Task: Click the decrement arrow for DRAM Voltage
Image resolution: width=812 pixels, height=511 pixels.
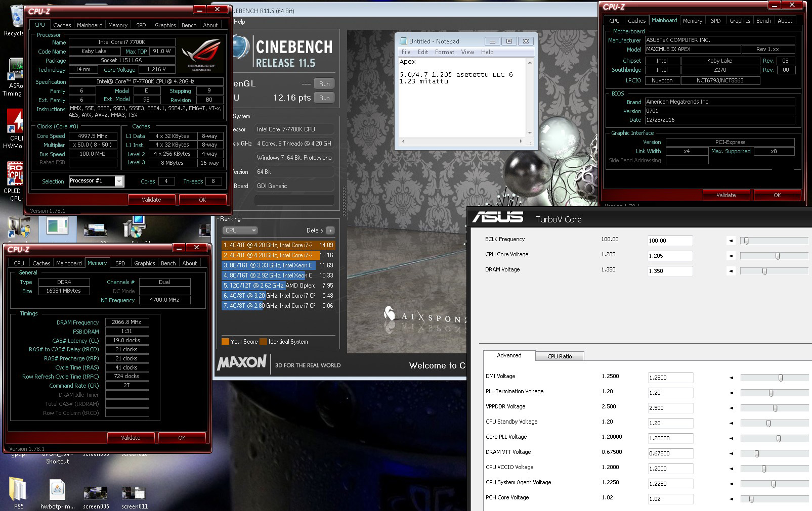Action: pyautogui.click(x=731, y=271)
